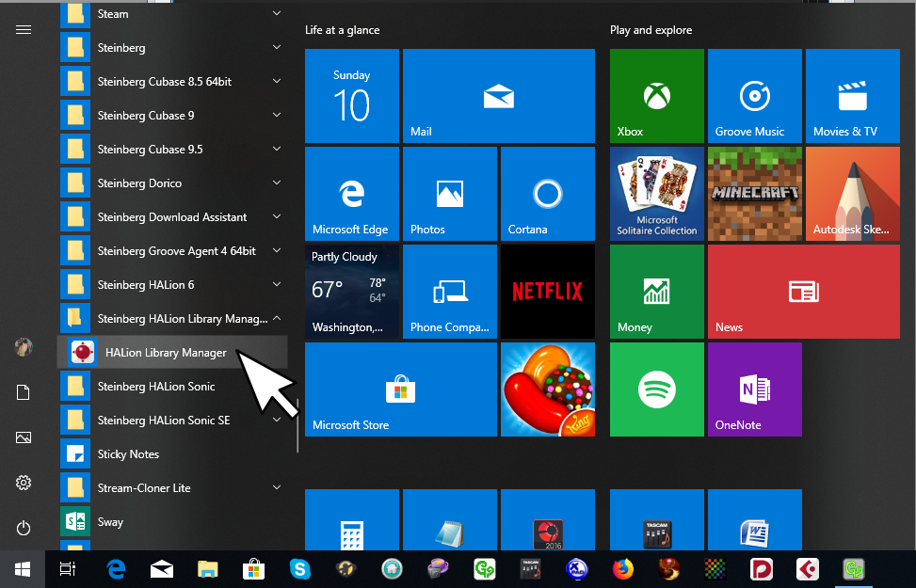This screenshot has height=588, width=916.
Task: Expand the Steinberg folder
Action: tap(172, 47)
